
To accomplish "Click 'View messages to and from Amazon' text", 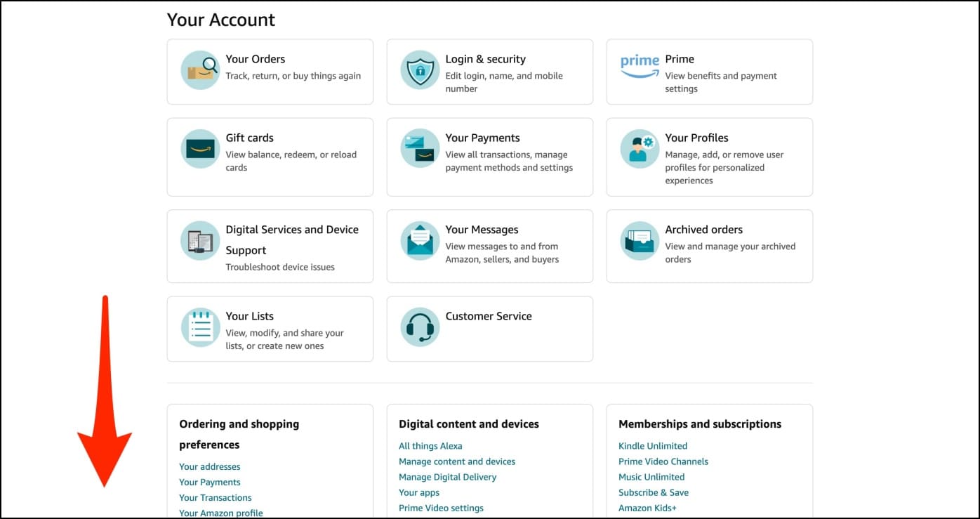I will [502, 253].
